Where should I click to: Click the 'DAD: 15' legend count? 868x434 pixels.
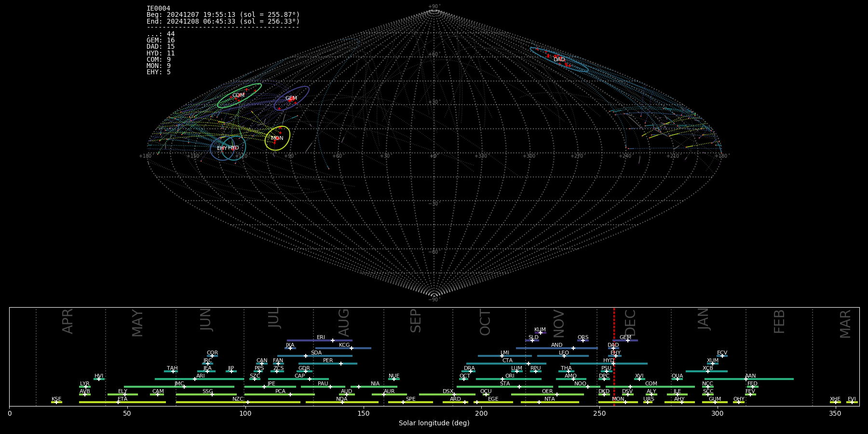(161, 47)
